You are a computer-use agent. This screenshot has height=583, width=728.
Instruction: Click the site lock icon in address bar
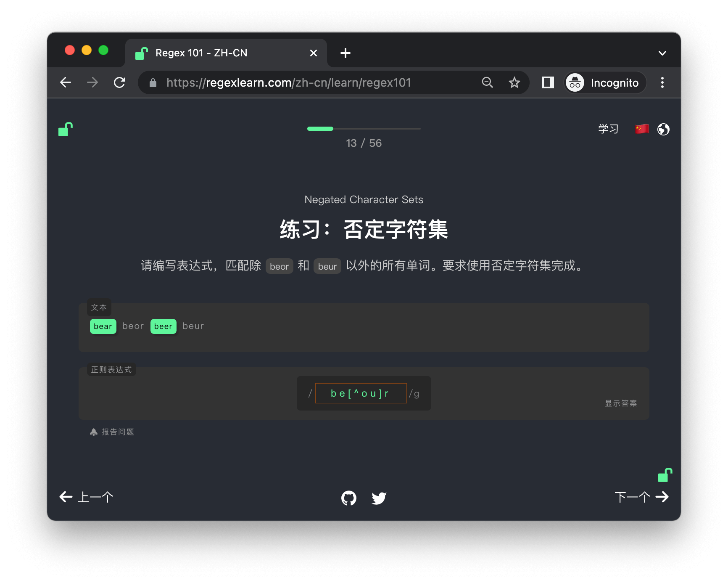153,83
